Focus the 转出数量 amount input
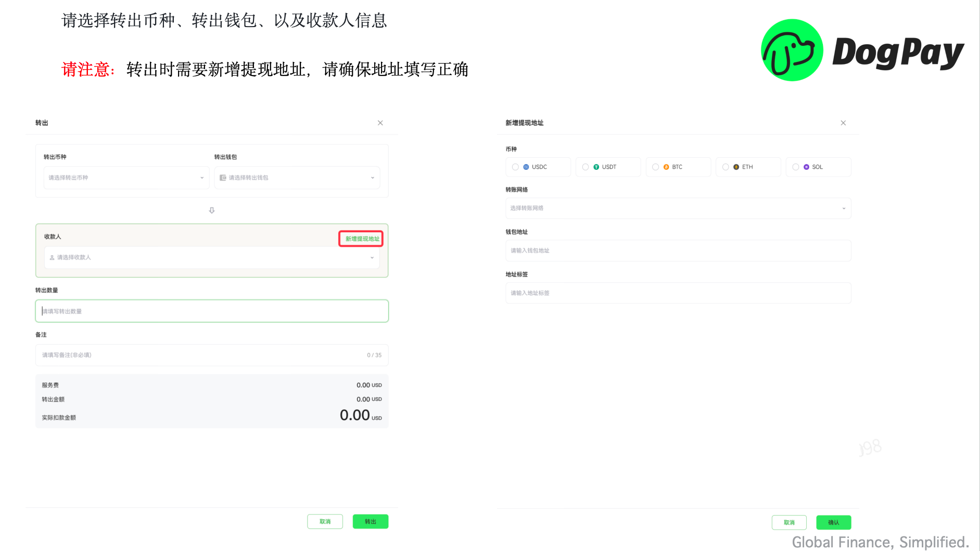This screenshot has width=980, height=551. [x=212, y=311]
